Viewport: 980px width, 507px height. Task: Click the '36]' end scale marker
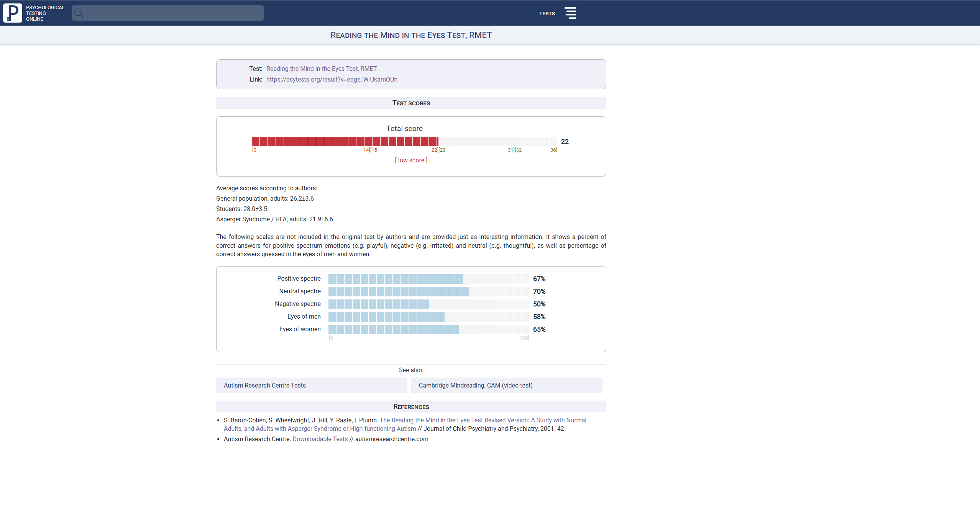(554, 150)
